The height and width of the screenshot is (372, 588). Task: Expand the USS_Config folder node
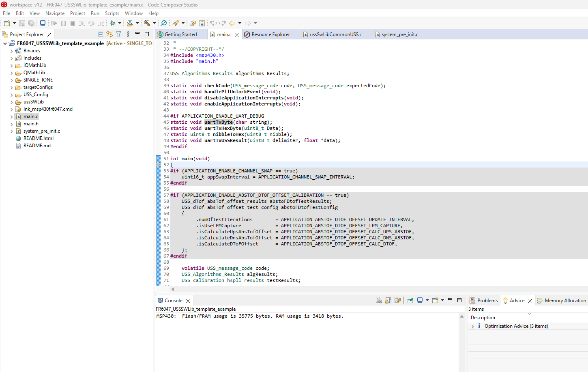click(x=11, y=95)
